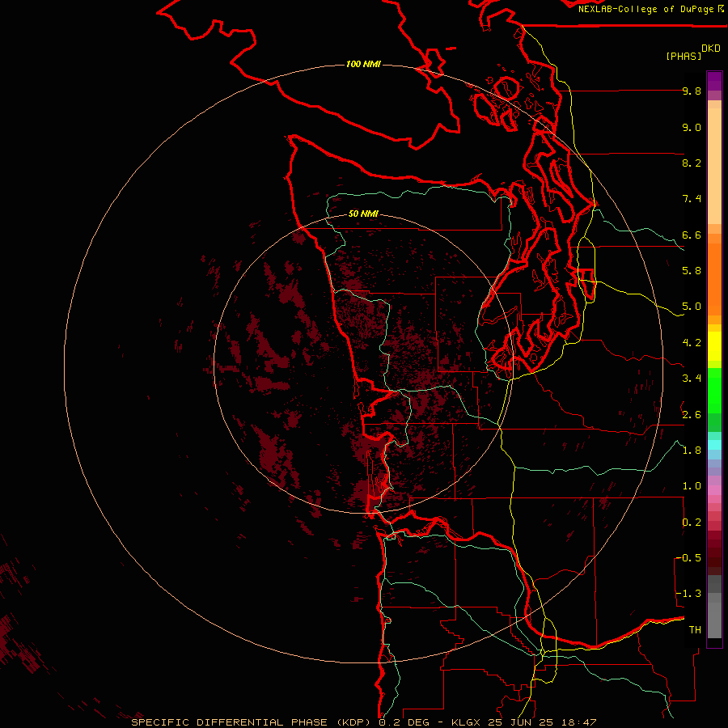Pick the peach segment beside 8.2
This screenshot has height=728, width=728.
coord(714,166)
